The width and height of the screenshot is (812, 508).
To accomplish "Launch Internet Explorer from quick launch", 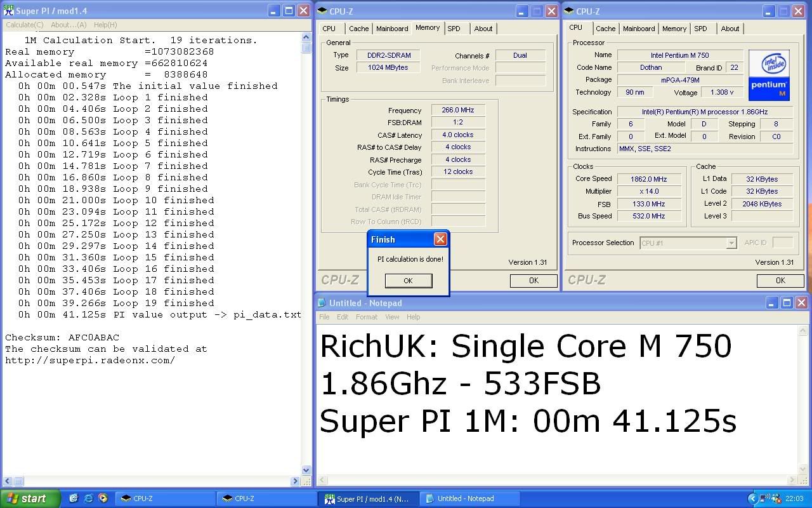I will pyautogui.click(x=88, y=498).
